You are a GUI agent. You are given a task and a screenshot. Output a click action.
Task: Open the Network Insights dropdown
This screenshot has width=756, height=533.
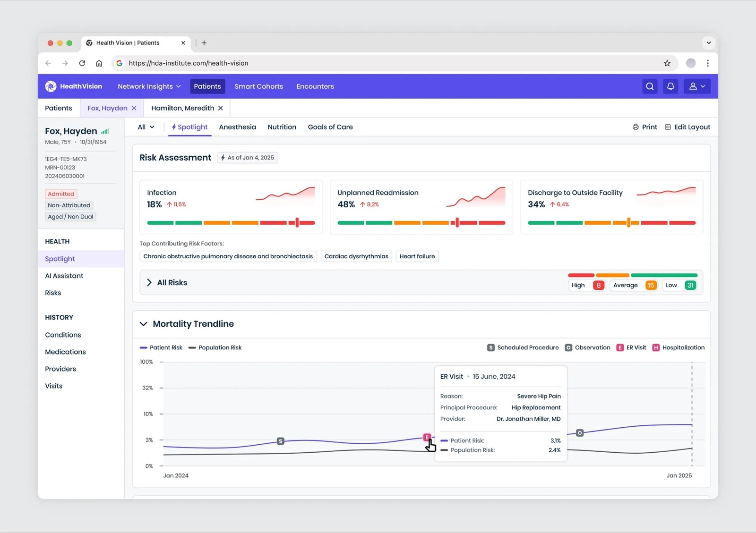pyautogui.click(x=149, y=86)
